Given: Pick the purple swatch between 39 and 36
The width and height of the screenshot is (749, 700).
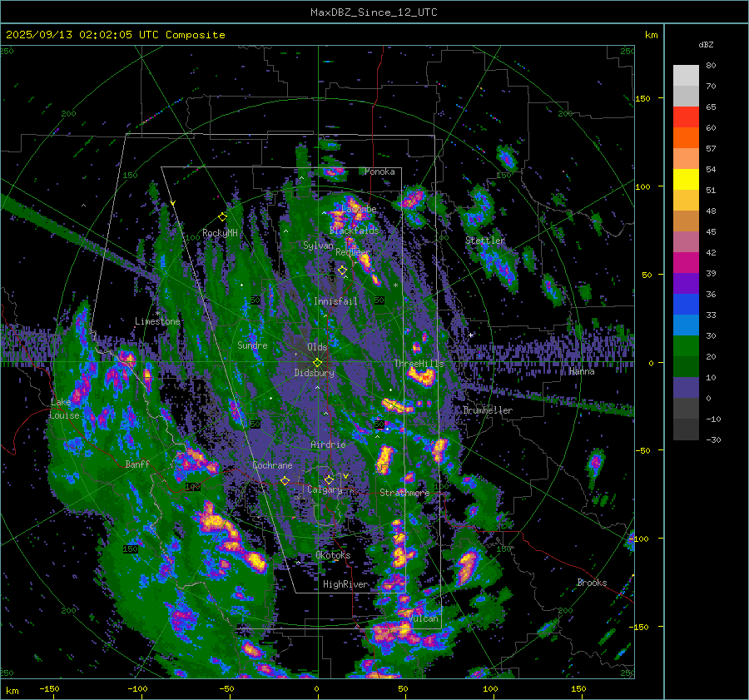Looking at the screenshot, I should click(x=686, y=283).
